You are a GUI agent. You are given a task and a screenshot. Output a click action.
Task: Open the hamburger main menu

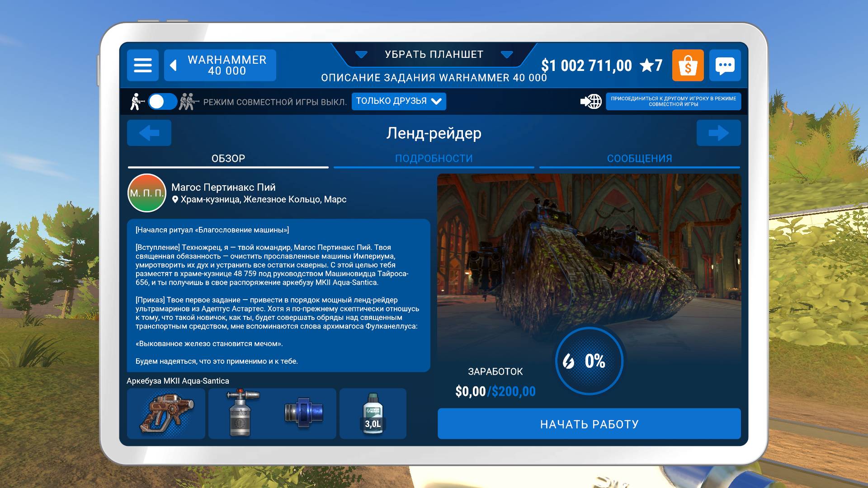[142, 66]
